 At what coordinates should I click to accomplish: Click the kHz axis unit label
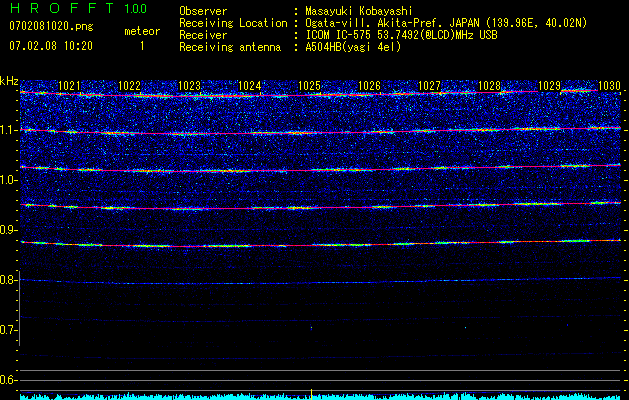[9, 81]
